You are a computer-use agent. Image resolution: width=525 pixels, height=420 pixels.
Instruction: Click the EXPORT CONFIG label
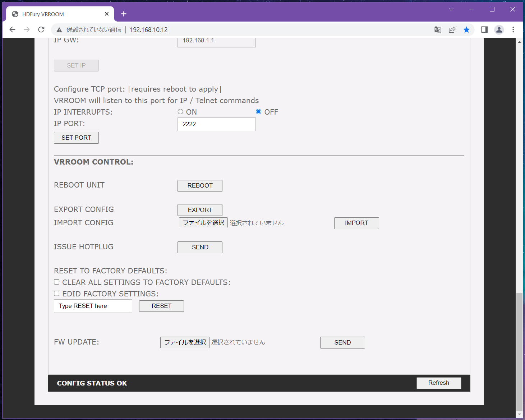[x=84, y=209]
